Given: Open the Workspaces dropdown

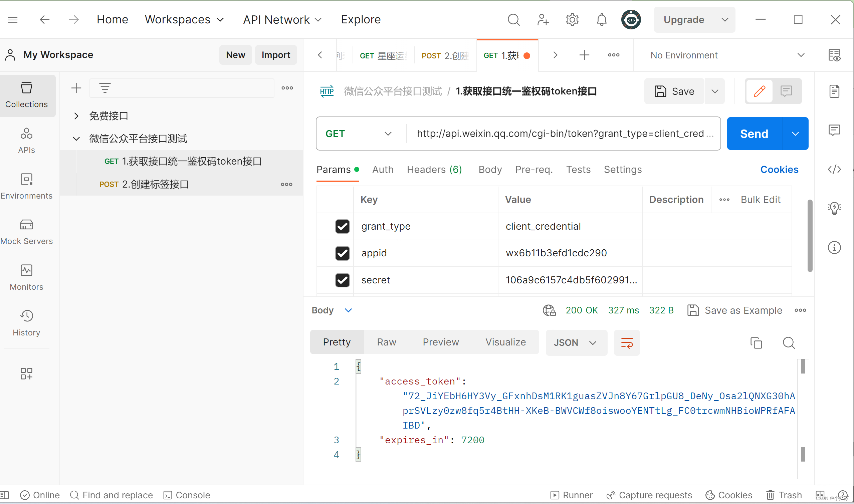Looking at the screenshot, I should point(184,20).
